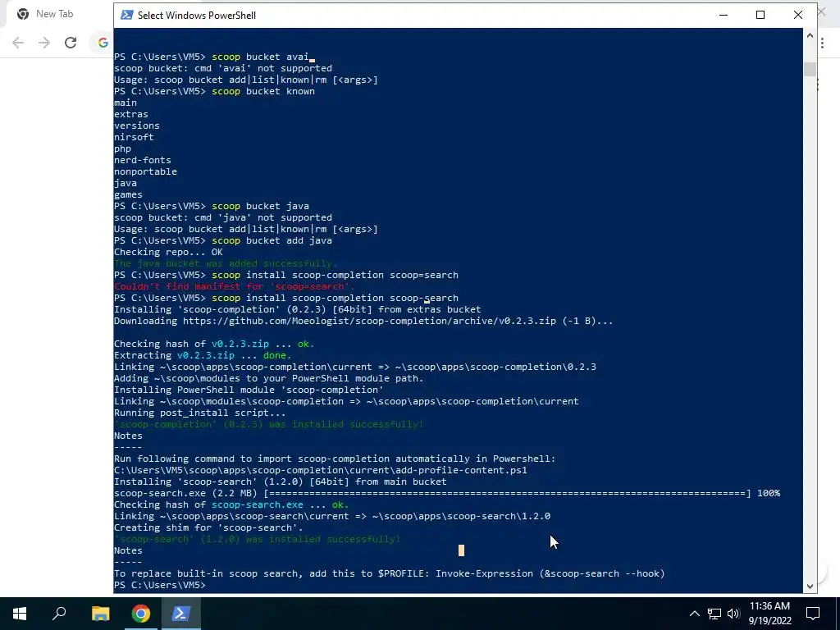
Task: Click the Select Windows PowerShell title text
Action: point(197,16)
